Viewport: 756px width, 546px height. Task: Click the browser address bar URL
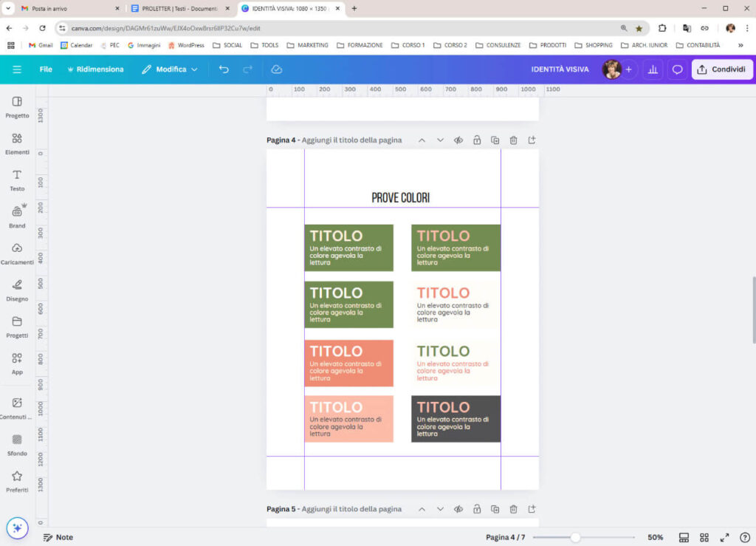coord(166,29)
